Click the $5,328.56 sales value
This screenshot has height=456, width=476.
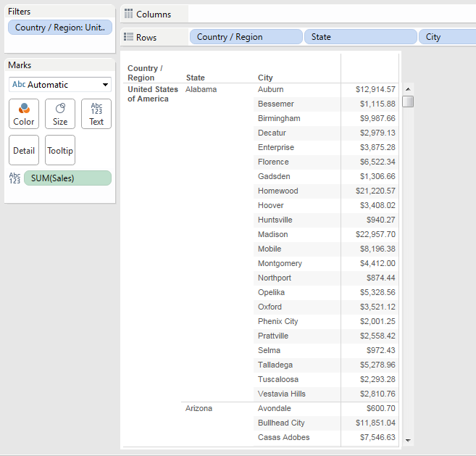tap(377, 293)
